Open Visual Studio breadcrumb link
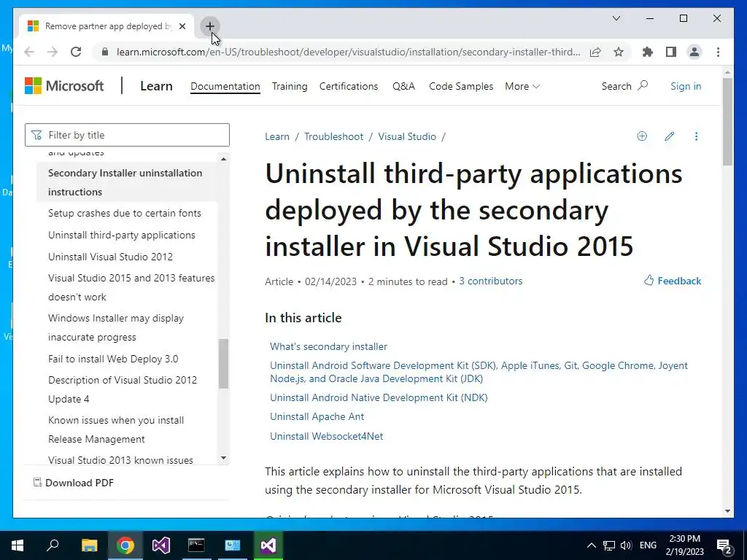Image resolution: width=747 pixels, height=560 pixels. click(x=407, y=136)
